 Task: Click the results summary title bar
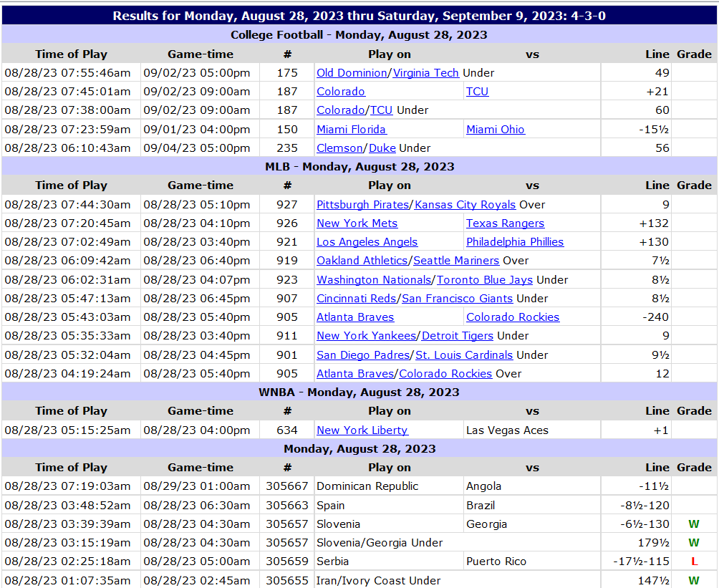coord(359,16)
